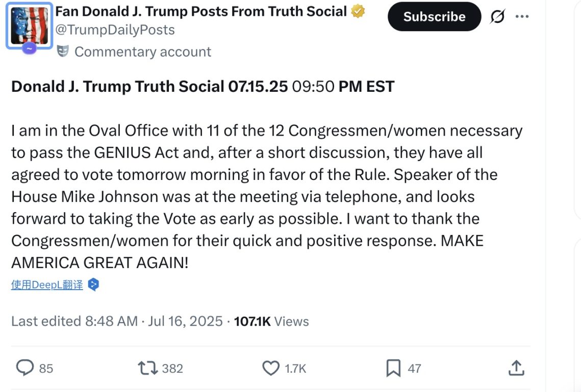Click the 'Commentary account' label text
581x392 pixels.
[143, 51]
